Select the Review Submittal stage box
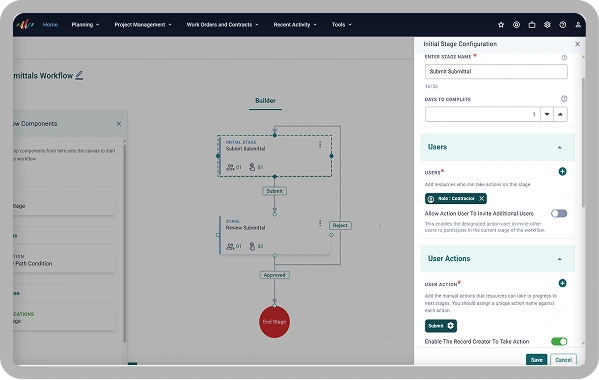599x380 pixels. pos(275,234)
